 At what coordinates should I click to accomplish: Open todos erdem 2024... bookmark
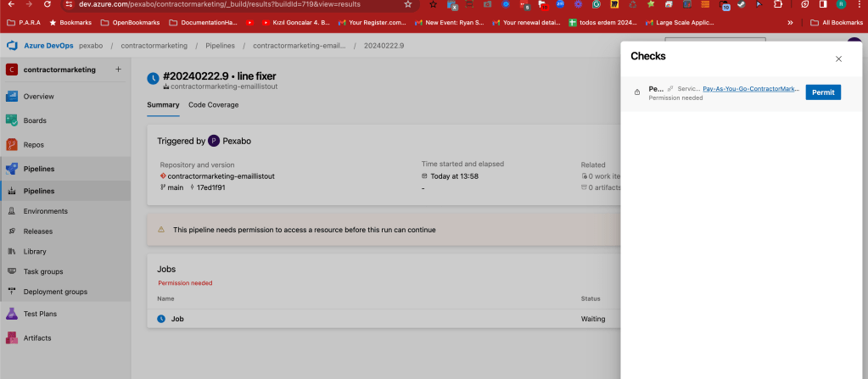tap(602, 23)
